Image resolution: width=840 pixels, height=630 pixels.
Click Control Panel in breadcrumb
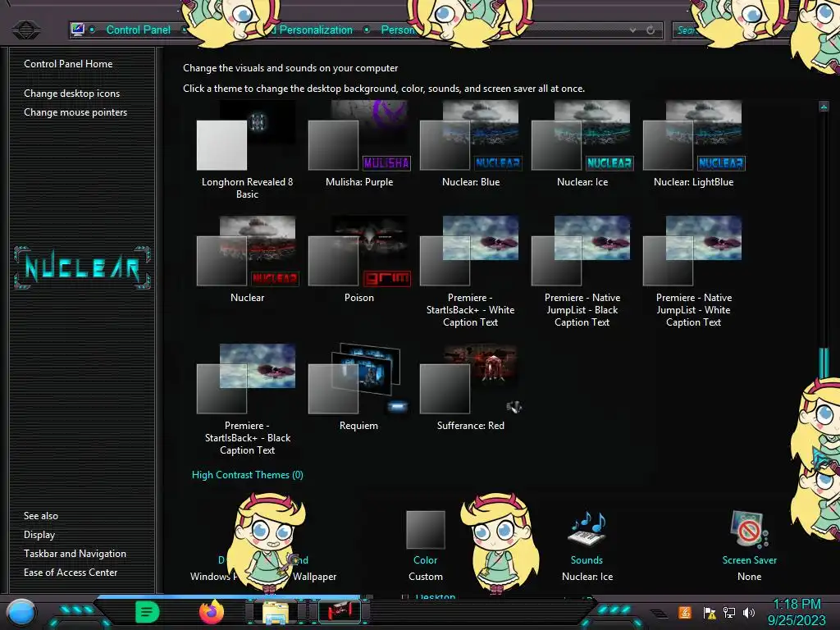(138, 30)
